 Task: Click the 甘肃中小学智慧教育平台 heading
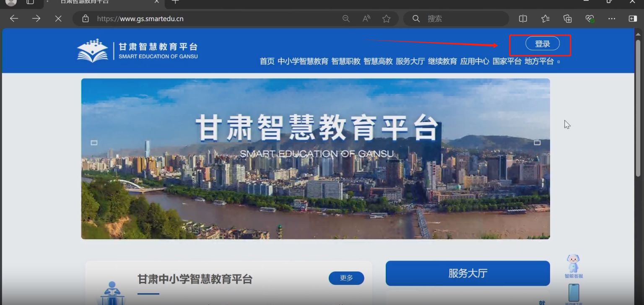pos(195,279)
